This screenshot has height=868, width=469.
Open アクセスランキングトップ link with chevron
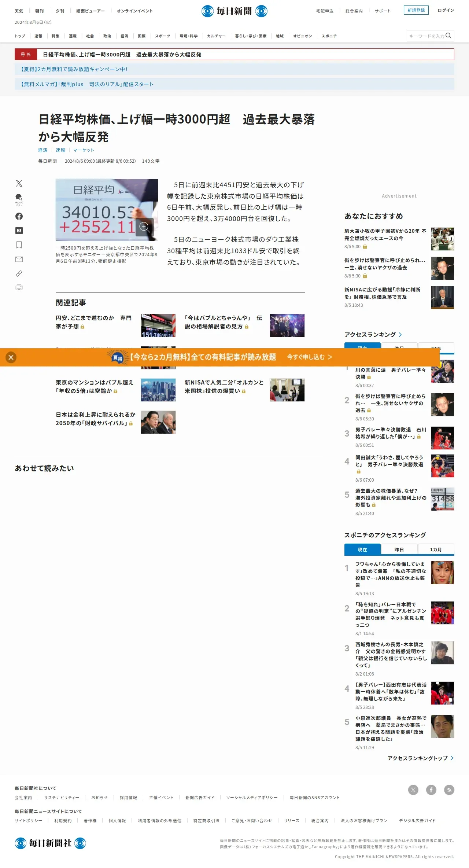(421, 758)
